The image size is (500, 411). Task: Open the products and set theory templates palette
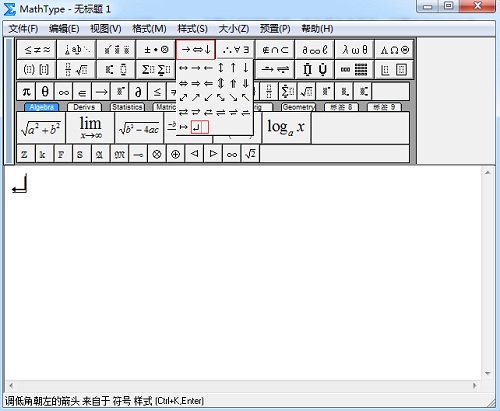[315, 69]
